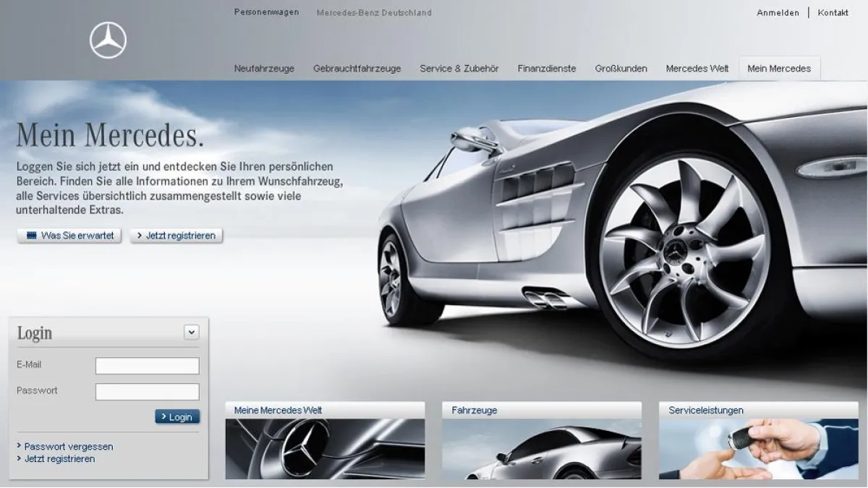Click inside the E-Mail input field
The image size is (868, 488).
tap(147, 365)
